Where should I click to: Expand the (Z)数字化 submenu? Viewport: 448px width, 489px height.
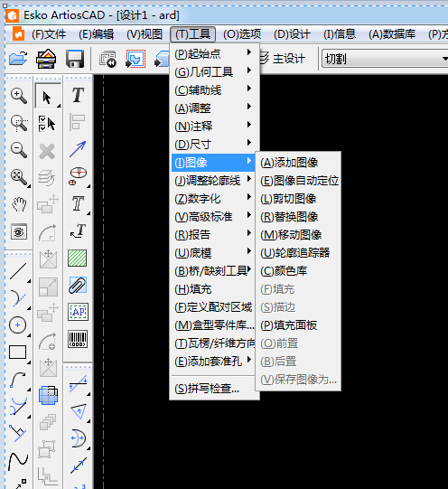click(x=214, y=199)
